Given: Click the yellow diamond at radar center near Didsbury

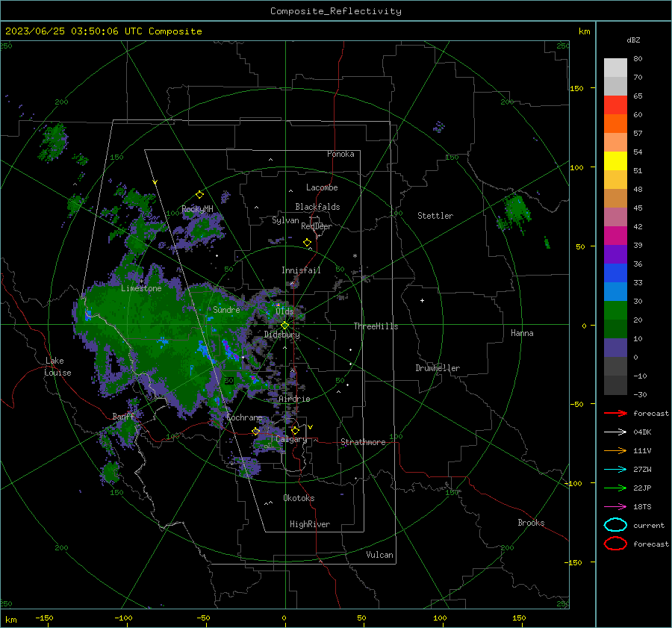Looking at the screenshot, I should pyautogui.click(x=284, y=326).
